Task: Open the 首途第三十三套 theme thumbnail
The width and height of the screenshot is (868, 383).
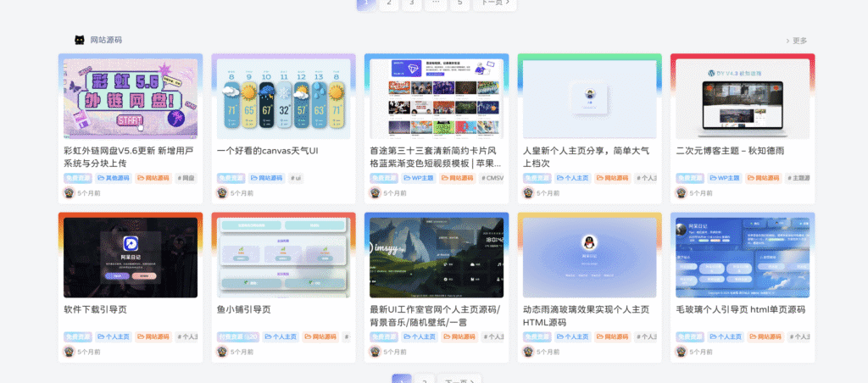Action: [437, 99]
